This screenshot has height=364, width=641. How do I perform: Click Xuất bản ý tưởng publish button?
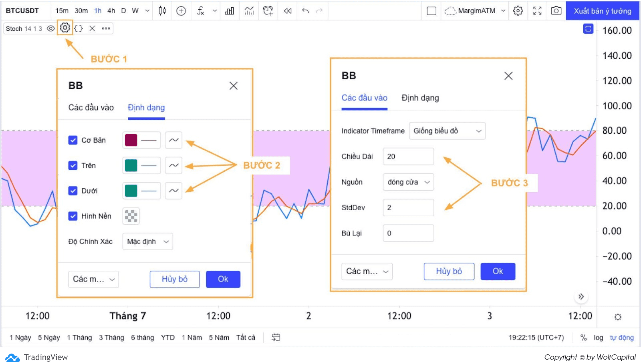602,11
